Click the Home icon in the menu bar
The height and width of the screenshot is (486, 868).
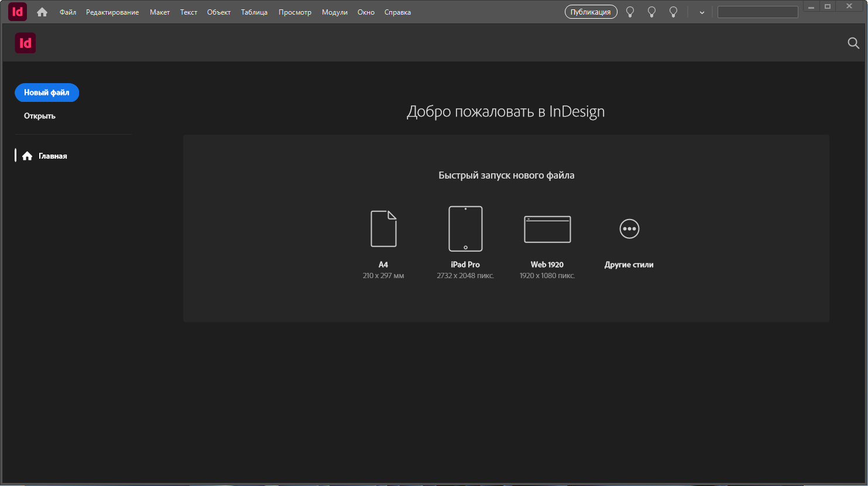[42, 12]
